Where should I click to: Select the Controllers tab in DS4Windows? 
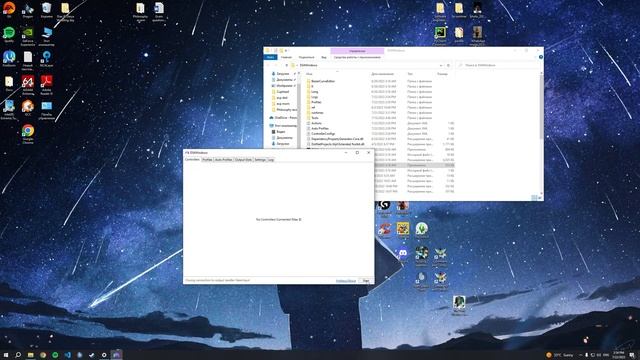[x=192, y=160]
